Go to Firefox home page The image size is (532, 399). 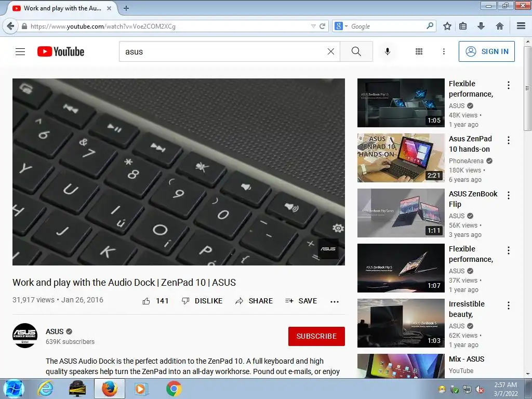pos(499,26)
